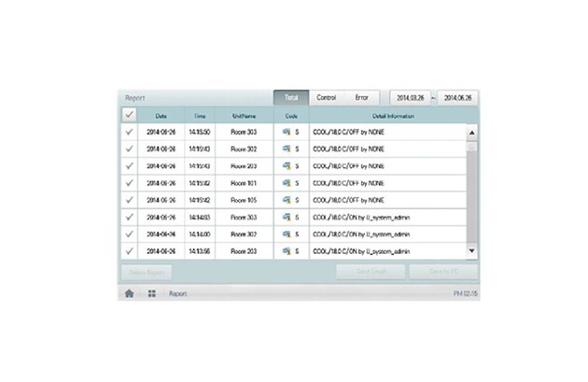Click the code icon in the 14:14:00 row
This screenshot has width=588, height=382.
[x=287, y=234]
